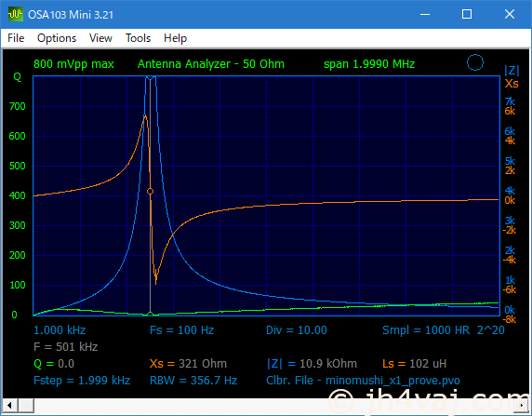This screenshot has height=416, width=532.
Task: Click the Fs = 100 Hz setting
Action: click(182, 330)
